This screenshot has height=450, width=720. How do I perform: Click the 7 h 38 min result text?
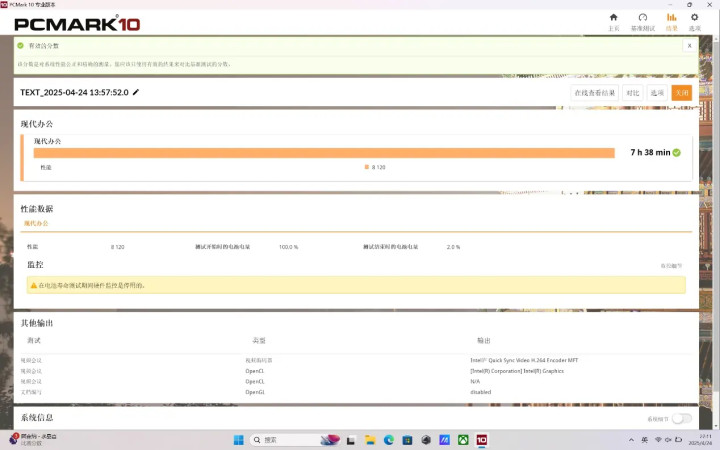tap(650, 152)
